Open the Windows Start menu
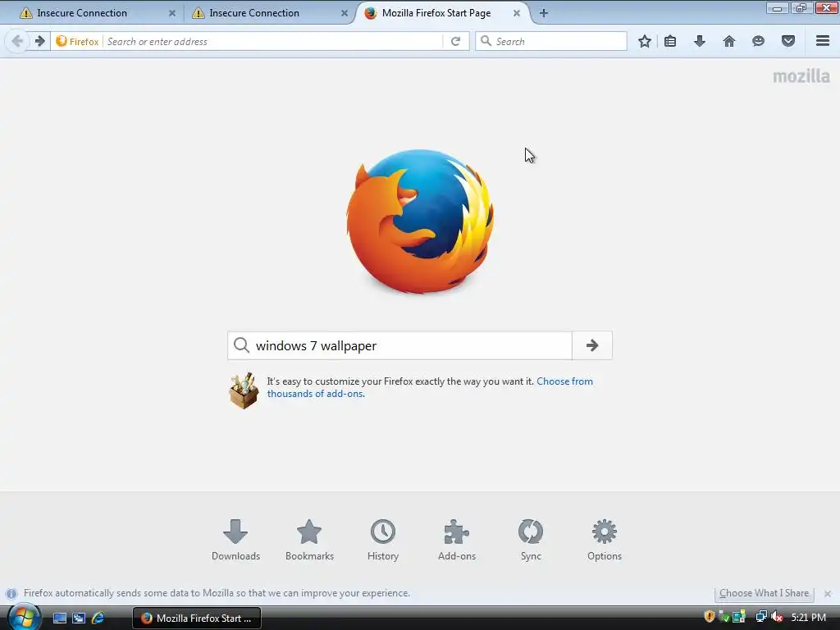Screen dimensions: 840x630 coord(22,618)
